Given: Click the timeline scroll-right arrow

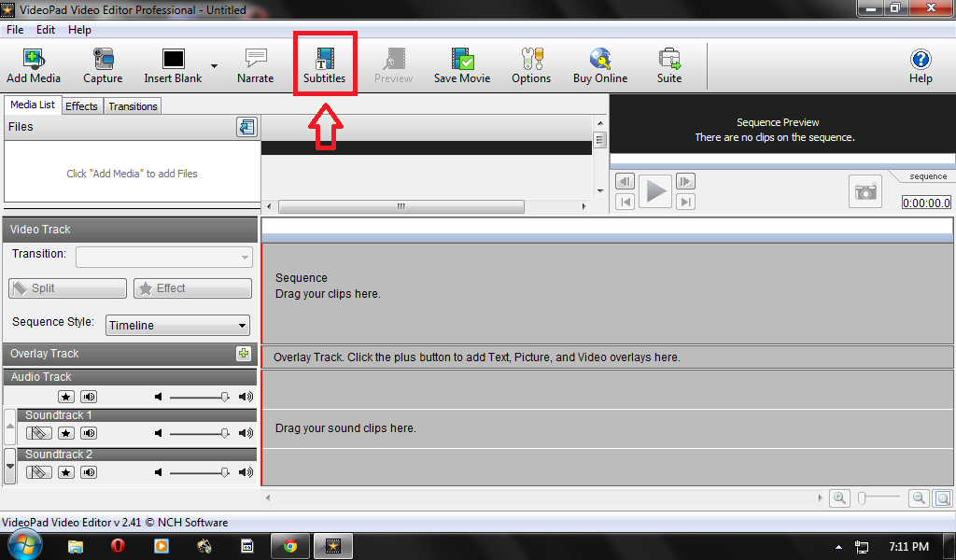Looking at the screenshot, I should (x=820, y=497).
